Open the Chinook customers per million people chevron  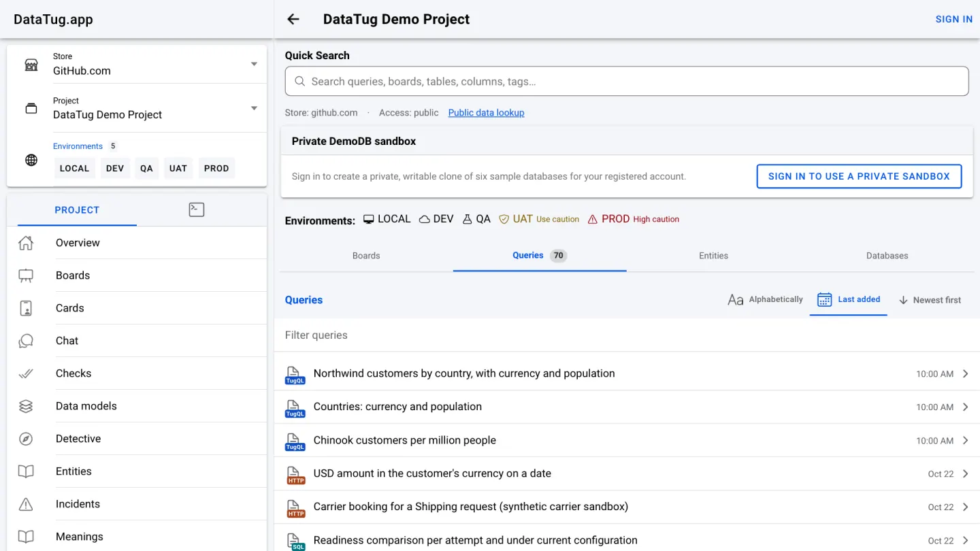[x=966, y=440]
